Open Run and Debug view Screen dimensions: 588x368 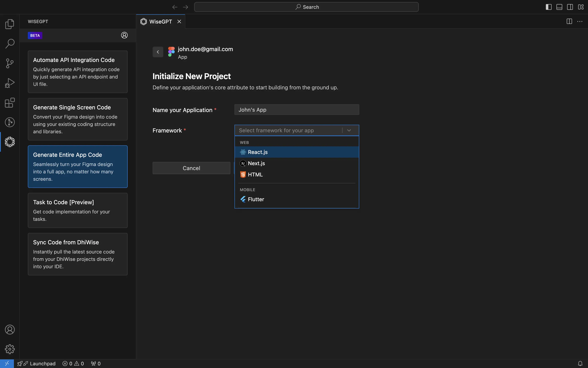10,83
